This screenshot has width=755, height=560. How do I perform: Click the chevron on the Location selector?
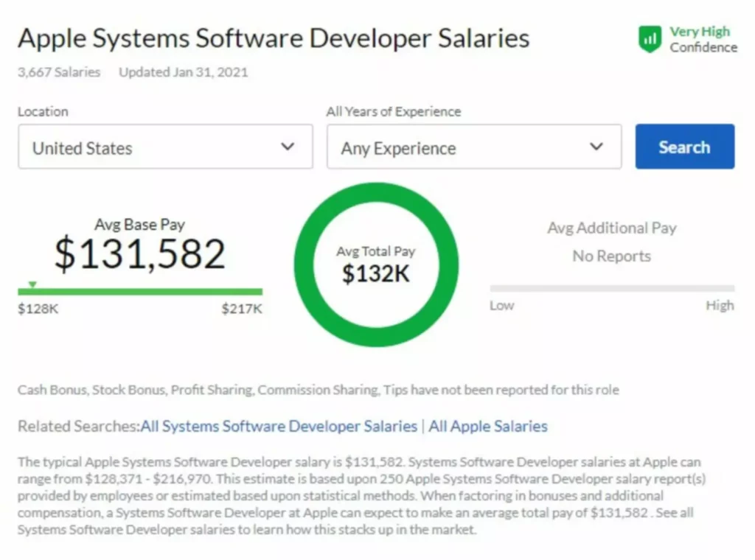[288, 147]
